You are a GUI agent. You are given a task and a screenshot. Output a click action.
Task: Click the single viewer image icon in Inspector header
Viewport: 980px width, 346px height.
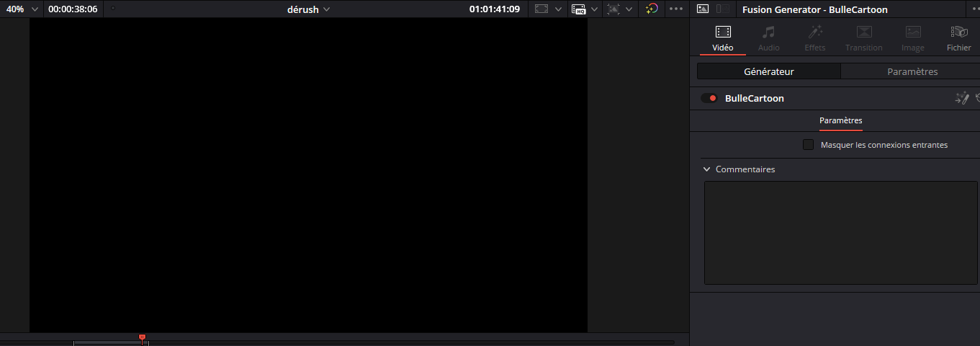(x=703, y=9)
